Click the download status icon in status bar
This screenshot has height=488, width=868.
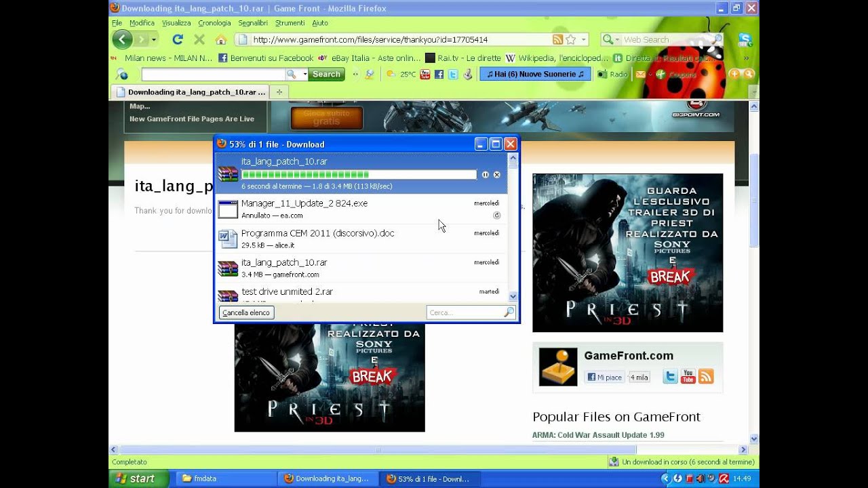pyautogui.click(x=614, y=462)
